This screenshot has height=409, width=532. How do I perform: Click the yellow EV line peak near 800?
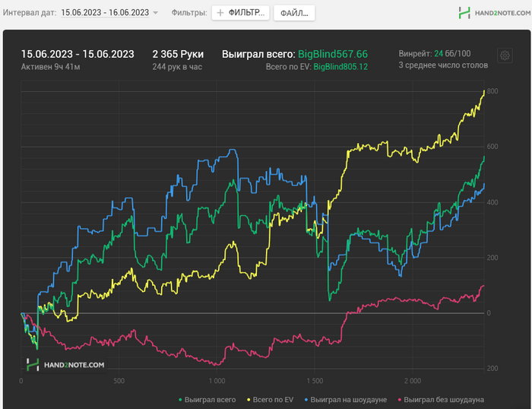[484, 92]
